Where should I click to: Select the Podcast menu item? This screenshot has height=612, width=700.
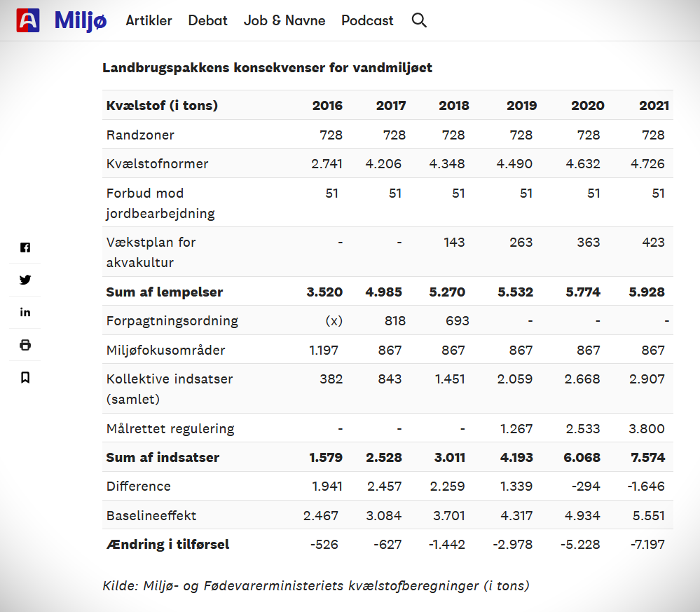coord(367,20)
